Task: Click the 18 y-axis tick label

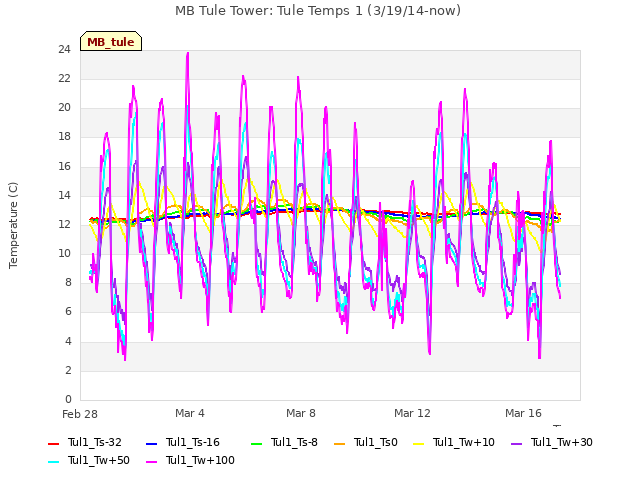Action: coord(64,137)
